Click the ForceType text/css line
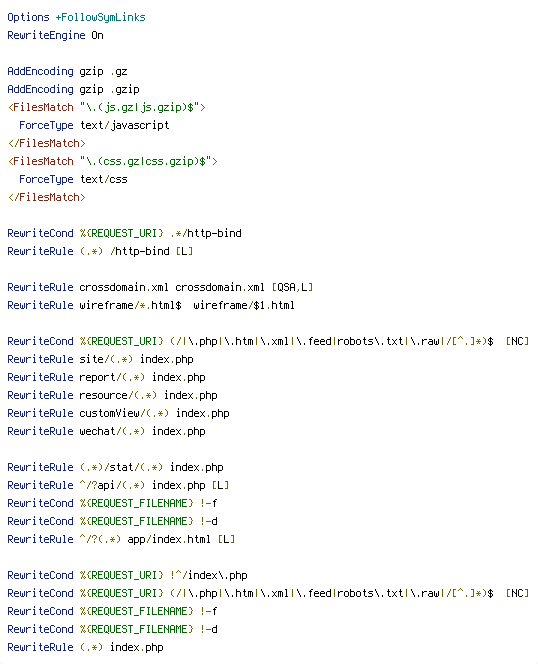Image resolution: width=538 pixels, height=664 pixels. pos(73,179)
